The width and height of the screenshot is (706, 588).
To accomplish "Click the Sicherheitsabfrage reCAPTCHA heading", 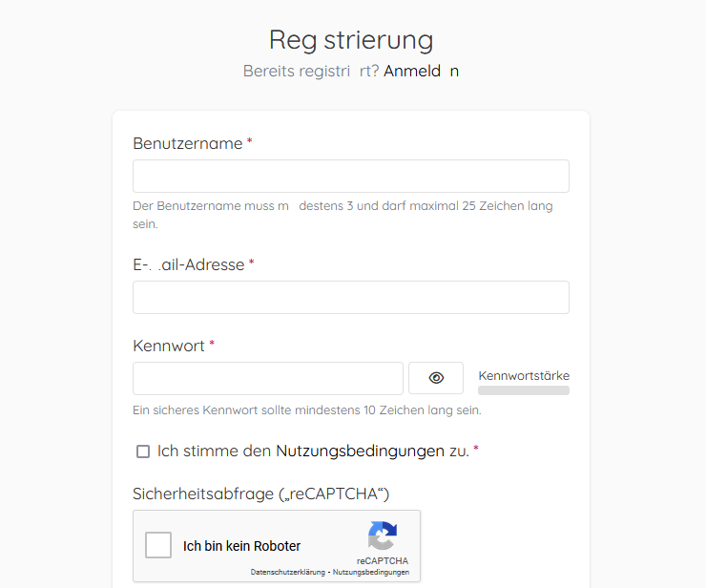I will [261, 493].
